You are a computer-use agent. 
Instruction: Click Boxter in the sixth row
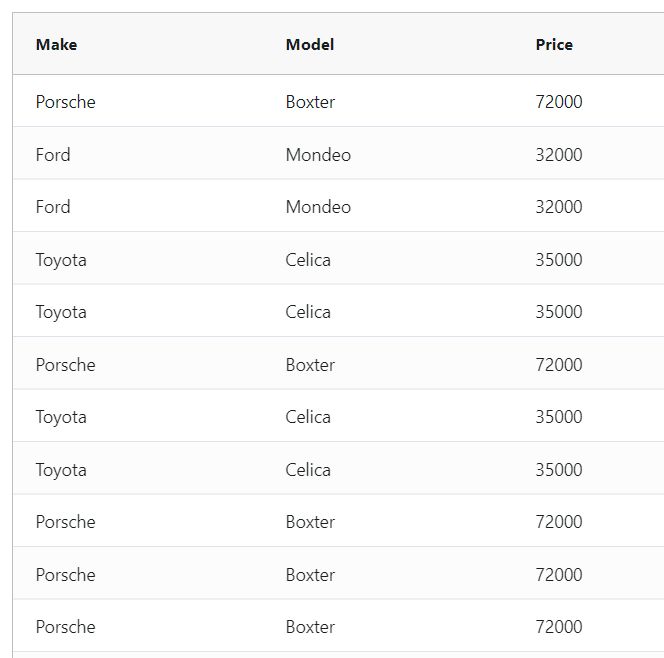click(x=310, y=365)
